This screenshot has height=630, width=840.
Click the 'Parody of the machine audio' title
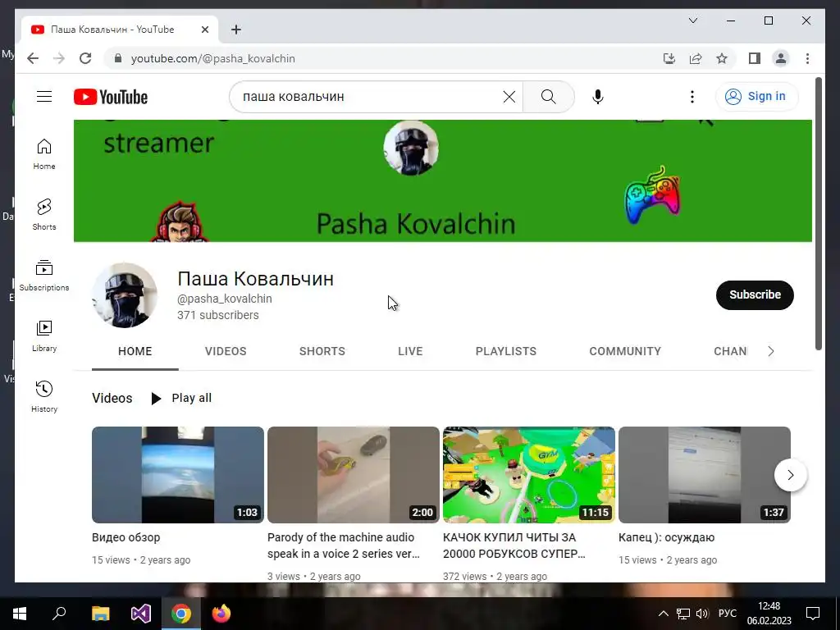pyautogui.click(x=344, y=546)
